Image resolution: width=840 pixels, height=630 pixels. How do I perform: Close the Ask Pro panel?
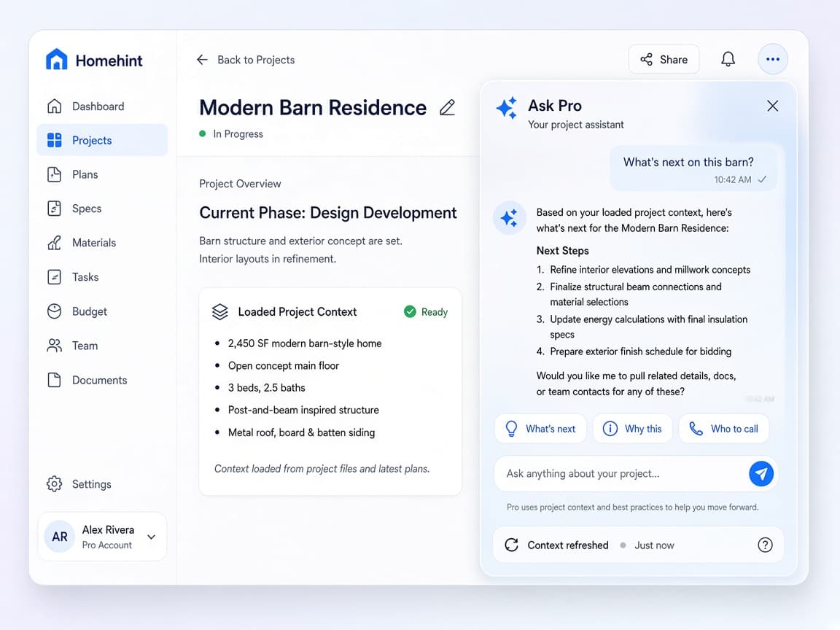click(772, 106)
